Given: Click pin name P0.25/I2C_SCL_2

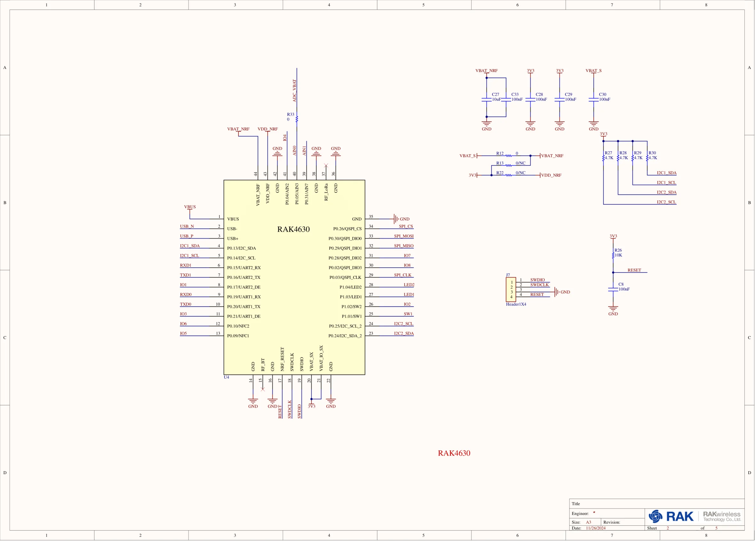Looking at the screenshot, I should pos(345,326).
